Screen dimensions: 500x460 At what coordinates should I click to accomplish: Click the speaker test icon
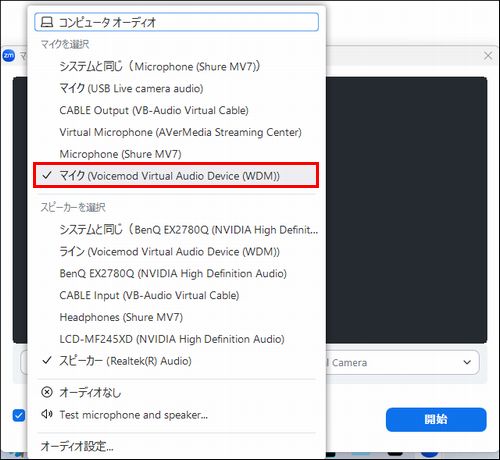(47, 414)
